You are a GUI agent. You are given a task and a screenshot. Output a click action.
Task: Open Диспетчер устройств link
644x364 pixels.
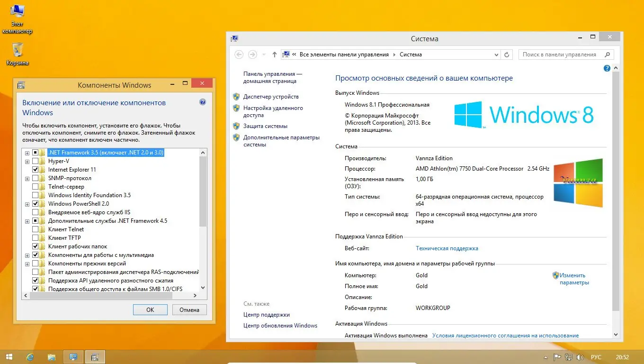[271, 97]
